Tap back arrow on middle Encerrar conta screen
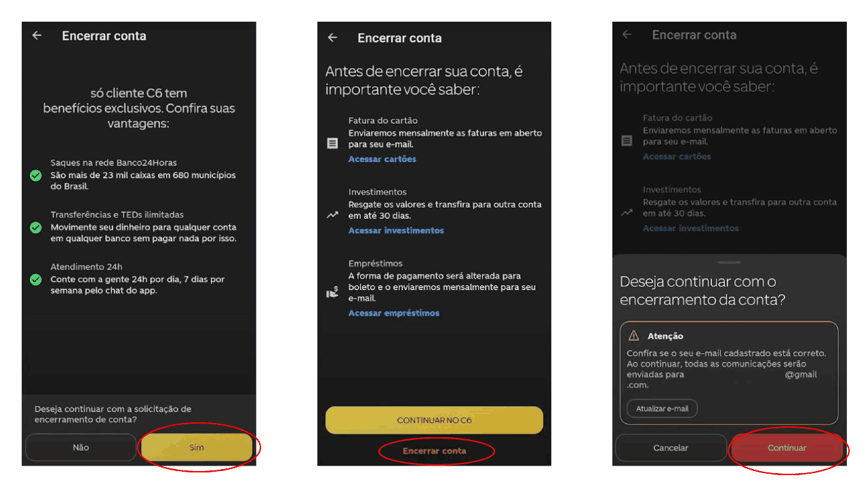868x488 pixels. tap(332, 38)
